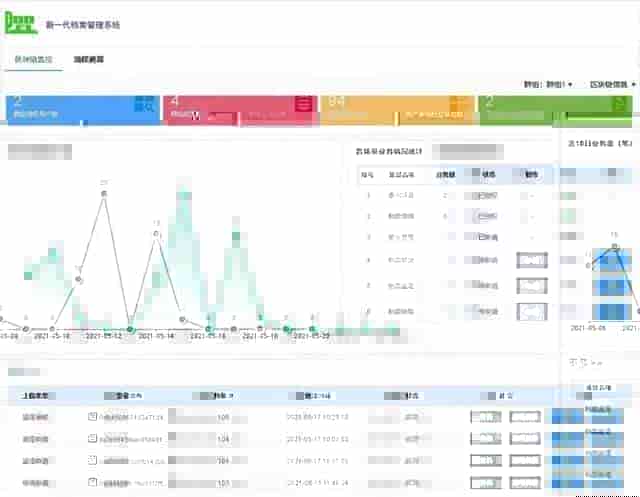
Task: Click first action button in third bottom row
Action: click(486, 461)
